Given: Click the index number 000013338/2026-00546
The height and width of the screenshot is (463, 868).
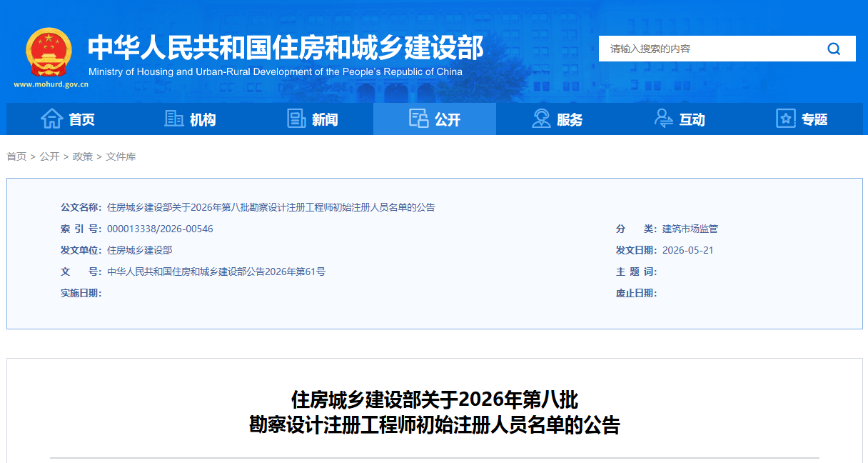Looking at the screenshot, I should click(x=160, y=229).
